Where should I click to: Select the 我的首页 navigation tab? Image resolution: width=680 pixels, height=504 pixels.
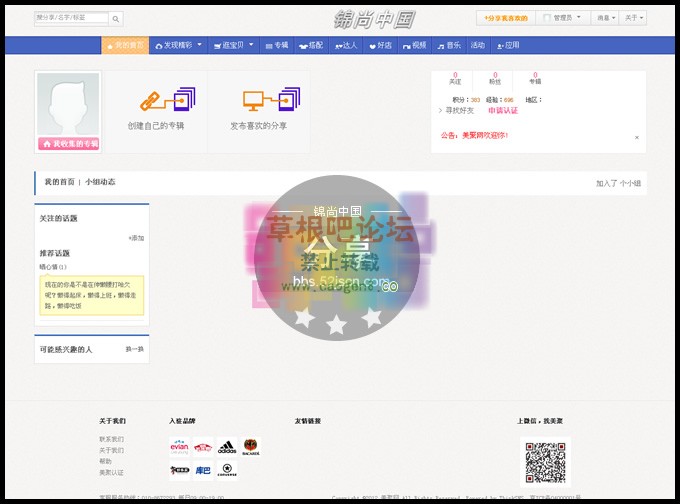[x=125, y=45]
